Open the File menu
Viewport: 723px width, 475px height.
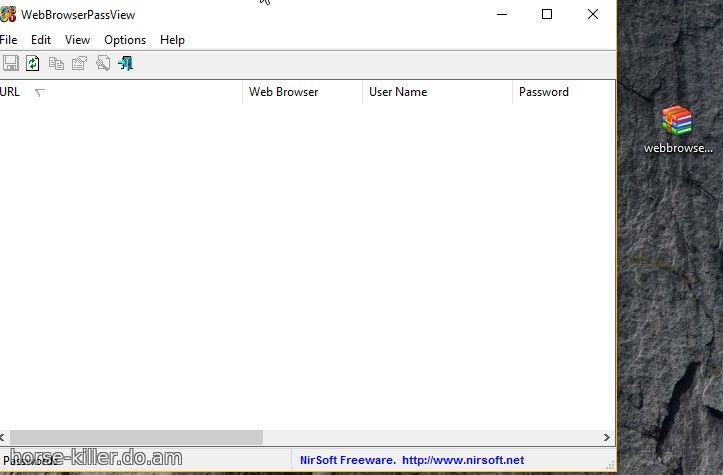8,40
